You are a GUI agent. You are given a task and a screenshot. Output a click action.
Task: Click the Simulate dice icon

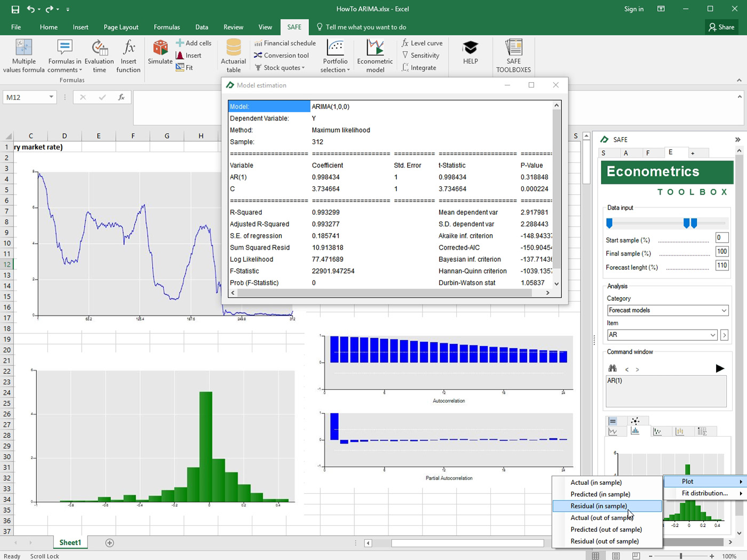(160, 47)
